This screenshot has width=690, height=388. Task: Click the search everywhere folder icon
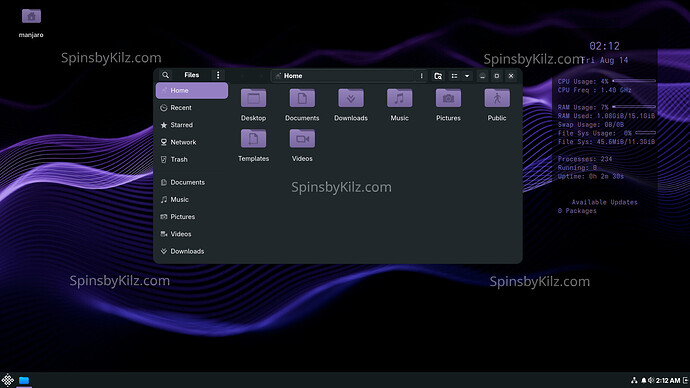click(x=438, y=76)
